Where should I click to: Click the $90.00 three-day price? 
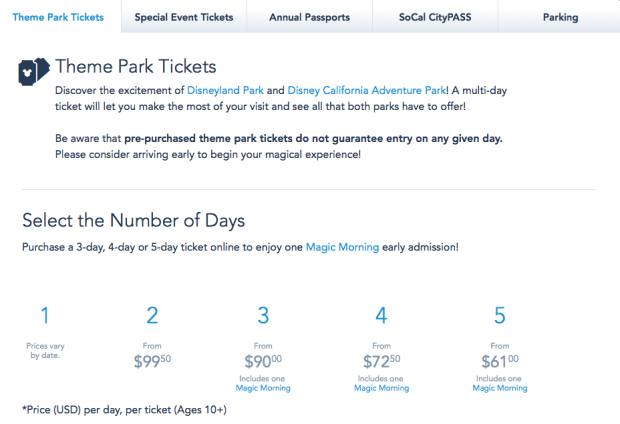[x=263, y=363]
